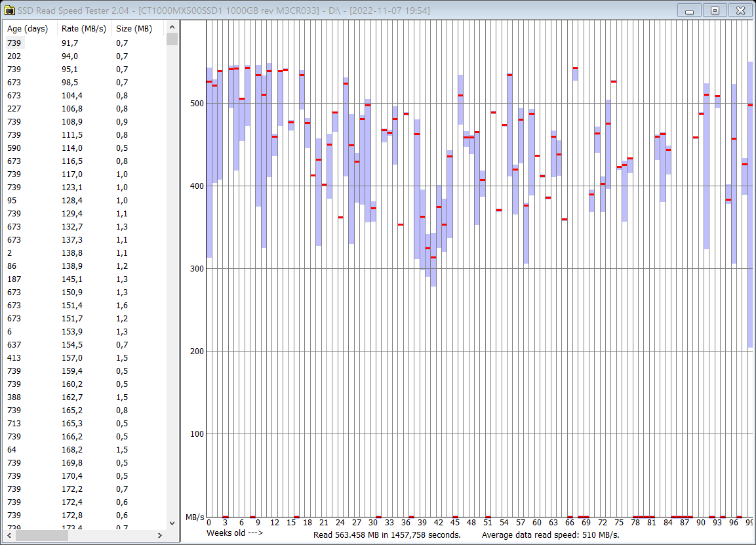
Task: Click the Age (days) column header
Action: tap(30, 28)
